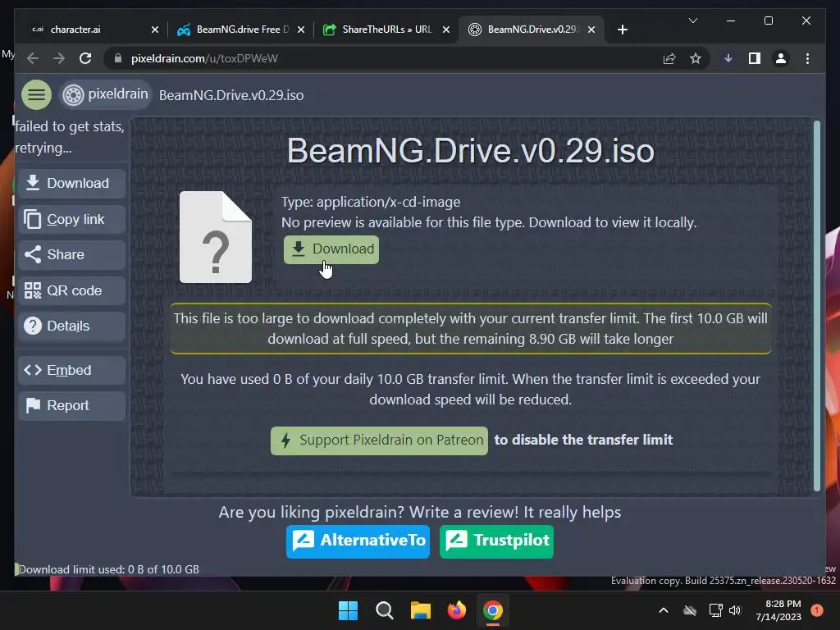Go back to previous page
Screen dimensions: 840x630
33,58
